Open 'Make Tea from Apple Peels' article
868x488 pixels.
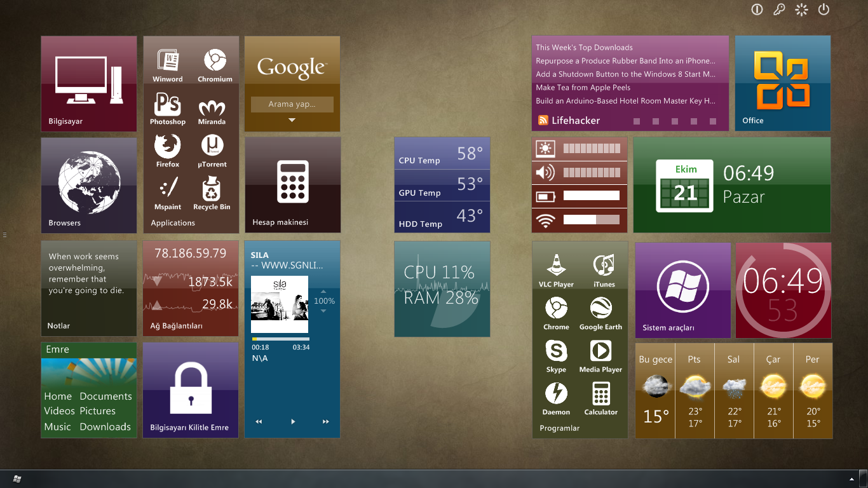583,88
